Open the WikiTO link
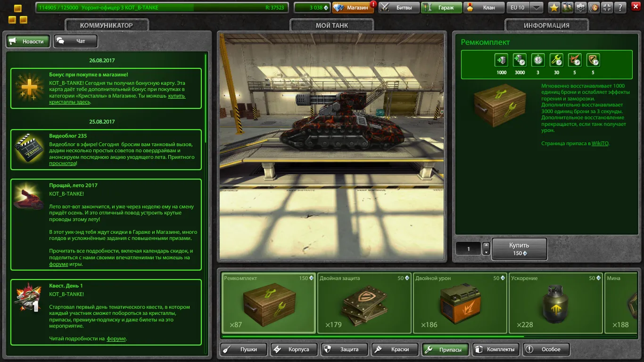This screenshot has width=644, height=362. coord(600,143)
